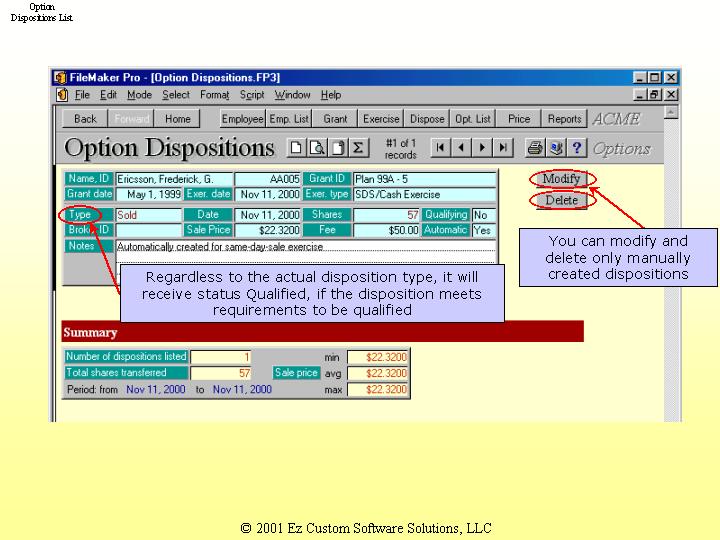Open the Window menu
The width and height of the screenshot is (720, 540).
click(292, 95)
